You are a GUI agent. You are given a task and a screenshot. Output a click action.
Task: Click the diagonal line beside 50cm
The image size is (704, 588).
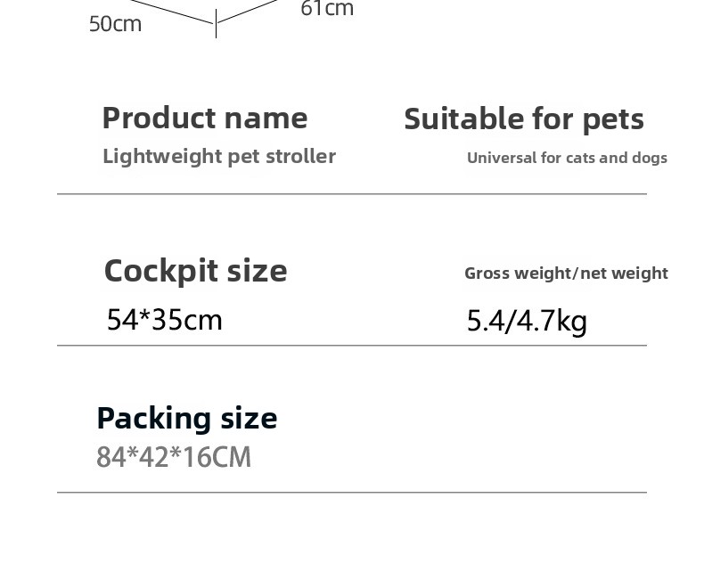[178, 12]
